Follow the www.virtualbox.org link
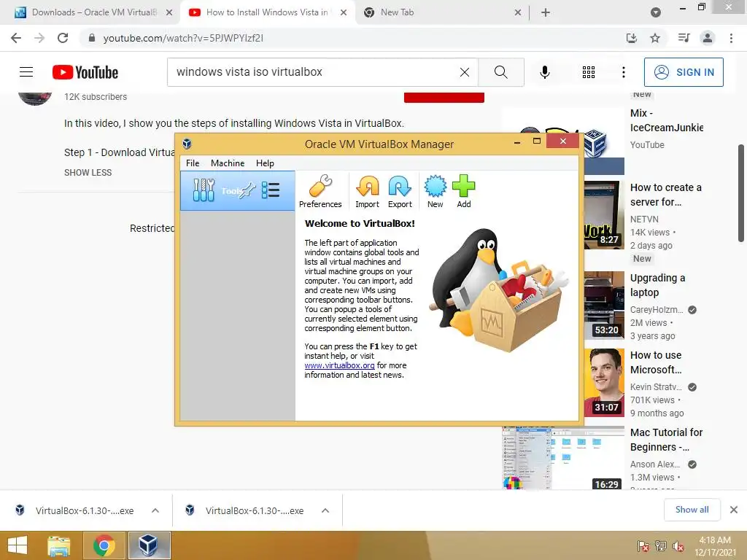The width and height of the screenshot is (747, 560). pyautogui.click(x=339, y=365)
